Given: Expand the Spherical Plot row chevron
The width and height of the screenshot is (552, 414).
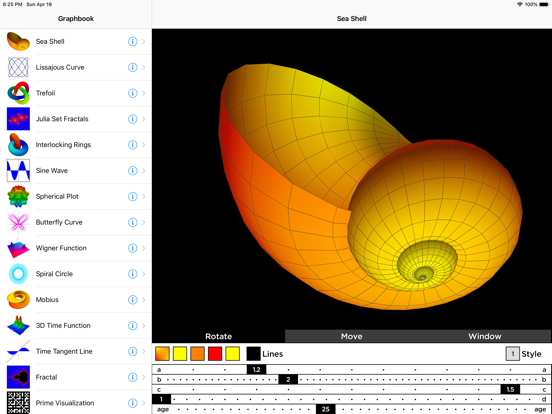Looking at the screenshot, I should pos(144,196).
